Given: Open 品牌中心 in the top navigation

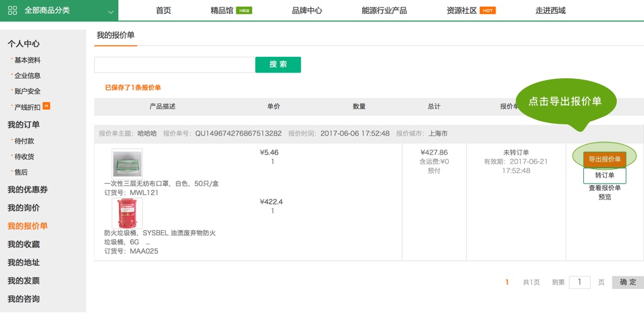Looking at the screenshot, I should 307,11.
